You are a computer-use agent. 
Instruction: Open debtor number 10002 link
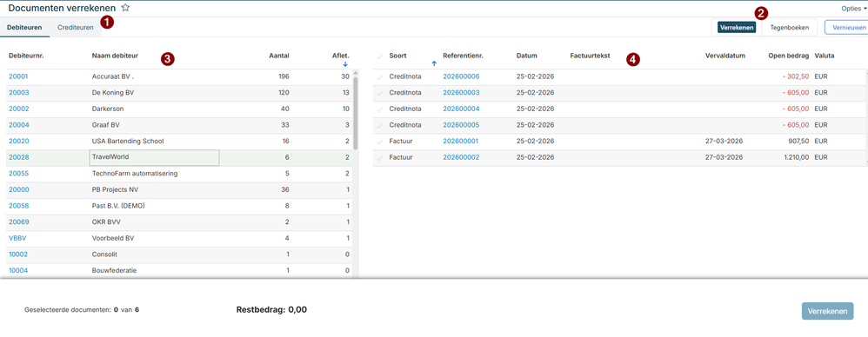click(x=18, y=254)
